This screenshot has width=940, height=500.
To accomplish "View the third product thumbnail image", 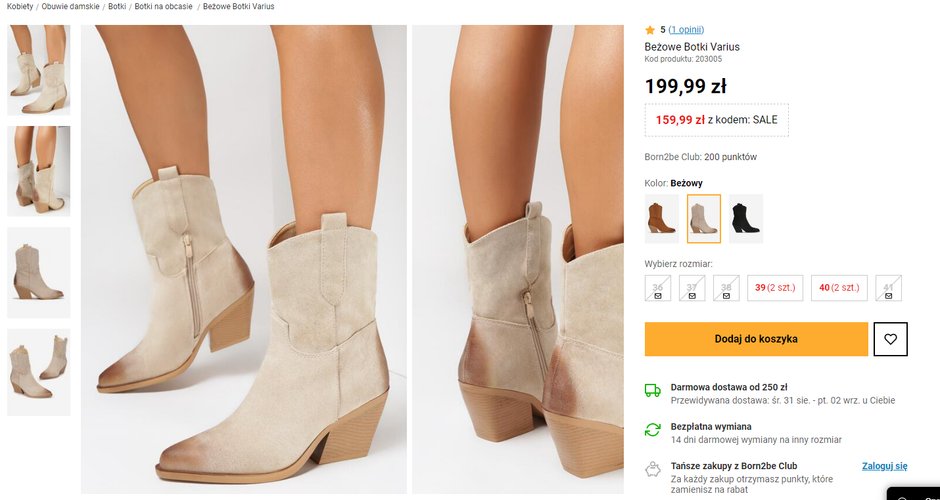I will click(39, 272).
